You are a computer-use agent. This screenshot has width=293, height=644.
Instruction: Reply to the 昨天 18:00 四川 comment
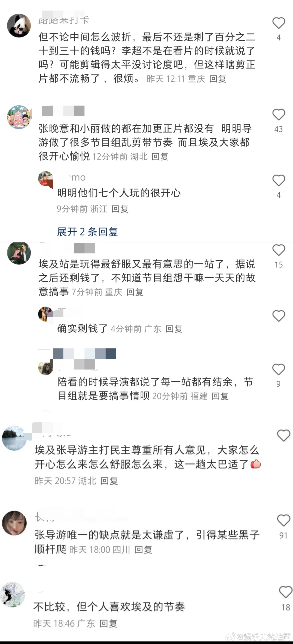143,550
